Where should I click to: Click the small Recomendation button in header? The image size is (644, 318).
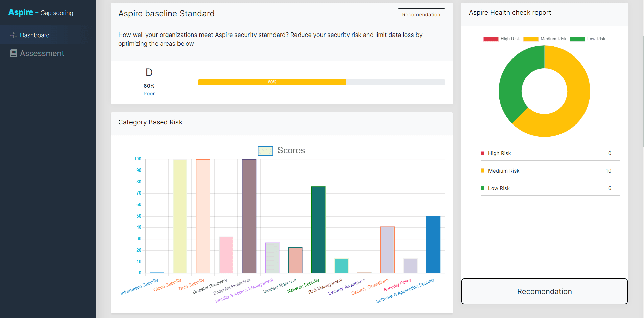pyautogui.click(x=421, y=15)
